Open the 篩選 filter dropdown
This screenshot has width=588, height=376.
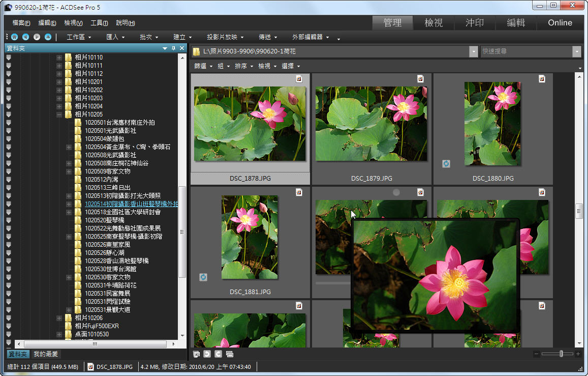[x=203, y=66]
